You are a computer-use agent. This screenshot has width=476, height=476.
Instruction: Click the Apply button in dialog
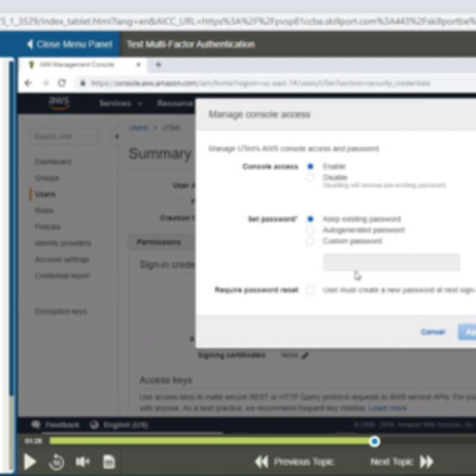point(467,332)
